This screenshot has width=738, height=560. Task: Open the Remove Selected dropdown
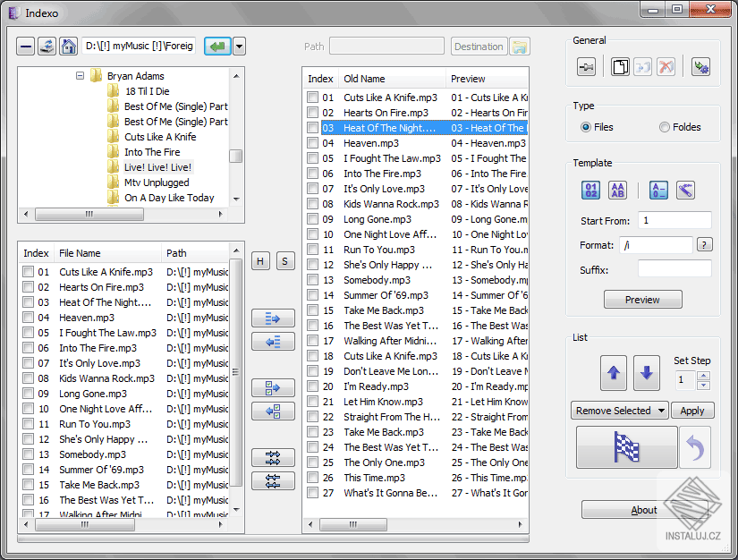tap(620, 411)
